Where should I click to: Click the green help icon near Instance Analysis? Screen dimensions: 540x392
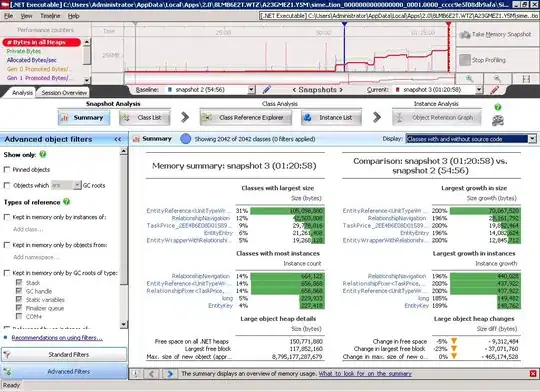click(498, 107)
